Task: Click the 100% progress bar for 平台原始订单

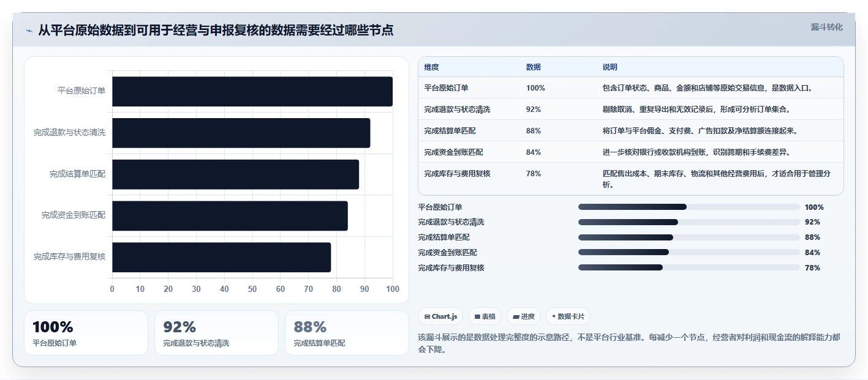Action: click(689, 207)
